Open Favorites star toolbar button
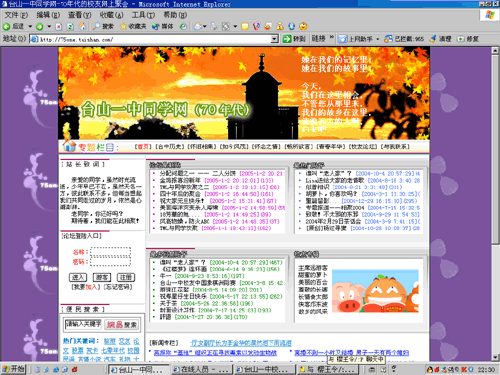Viewport: 500px width, 375px height. pos(133,26)
